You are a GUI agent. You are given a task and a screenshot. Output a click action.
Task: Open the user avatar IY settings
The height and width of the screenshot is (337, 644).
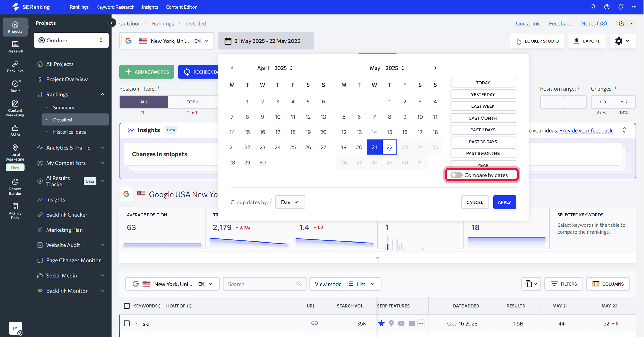click(15, 328)
